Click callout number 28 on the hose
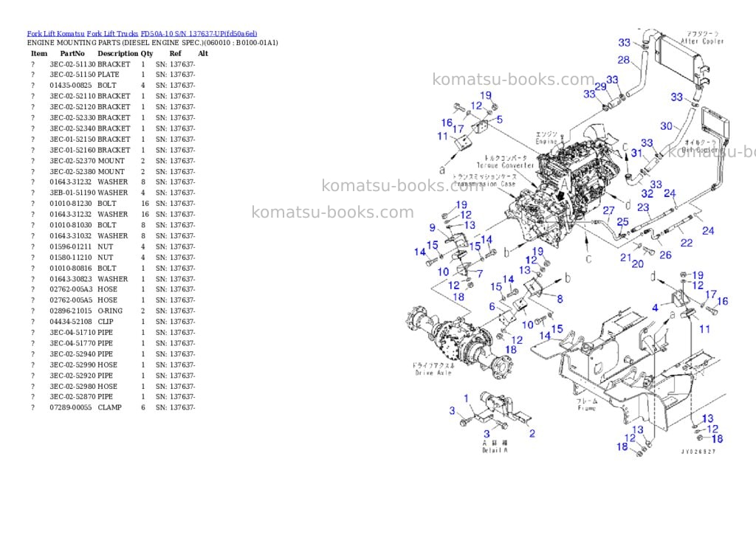756x535 pixels. pos(623,60)
